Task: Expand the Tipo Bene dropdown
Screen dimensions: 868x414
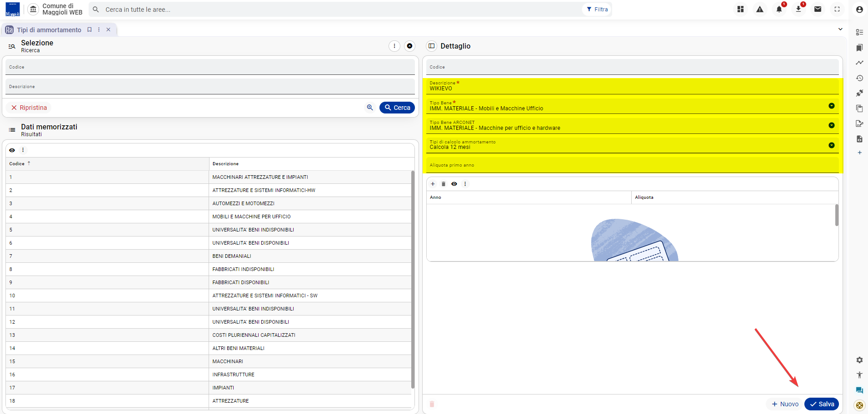Action: pyautogui.click(x=831, y=106)
